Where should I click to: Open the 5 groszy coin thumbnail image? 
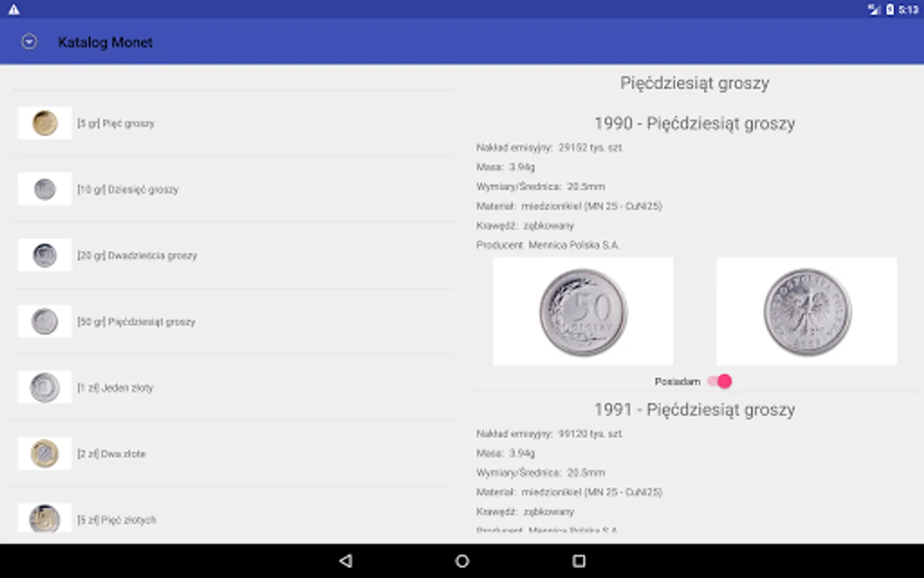44,123
